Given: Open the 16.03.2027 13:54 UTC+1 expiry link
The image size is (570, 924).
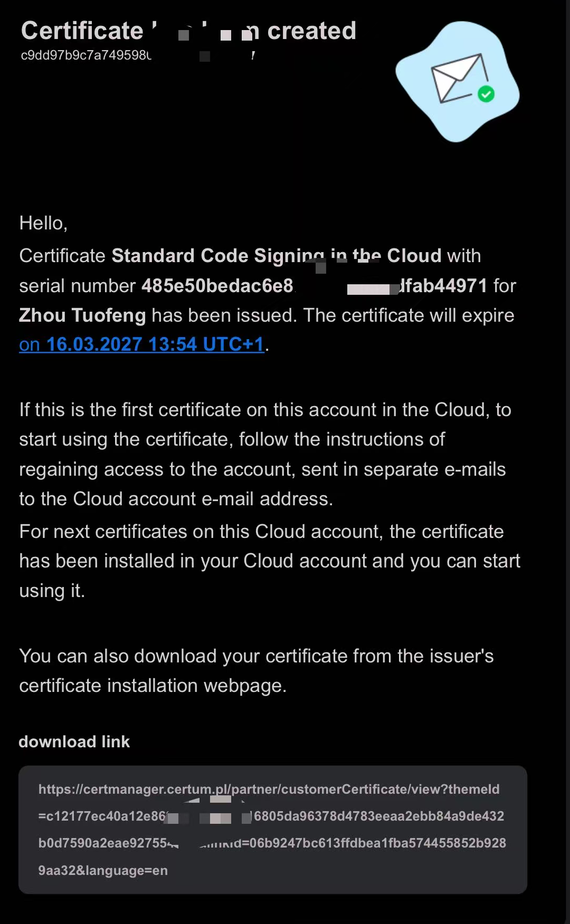Looking at the screenshot, I should [141, 344].
